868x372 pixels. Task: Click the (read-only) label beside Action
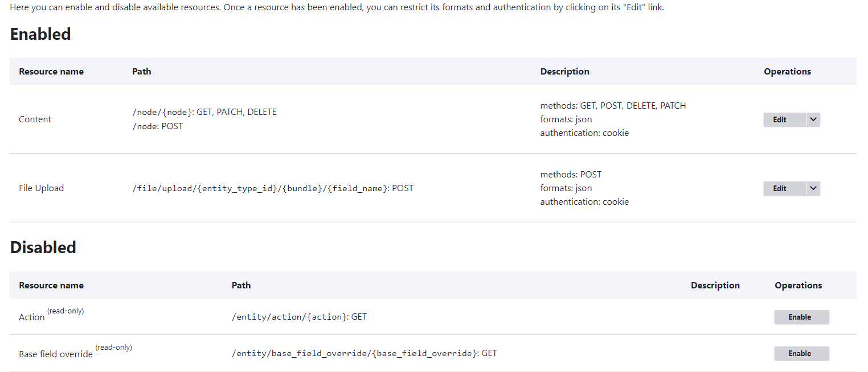pos(65,311)
